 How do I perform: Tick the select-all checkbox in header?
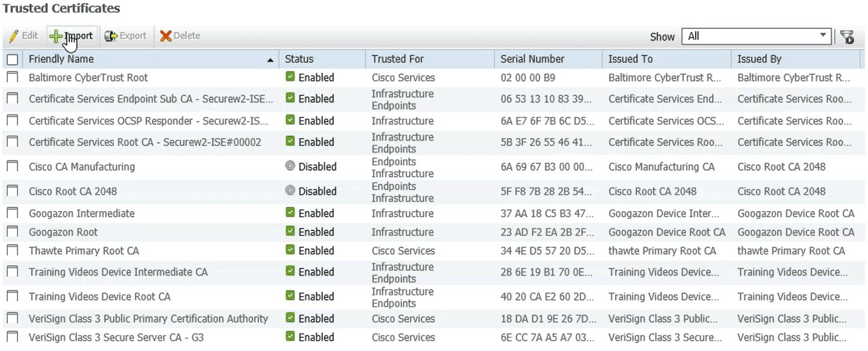click(x=12, y=59)
